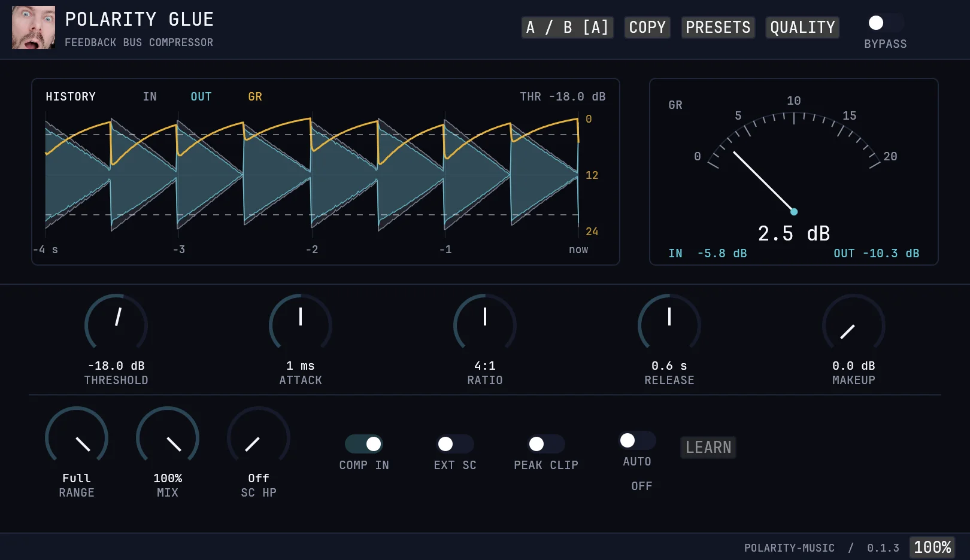The image size is (970, 560).
Task: Toggle the BYPASS switch
Action: coord(885,23)
